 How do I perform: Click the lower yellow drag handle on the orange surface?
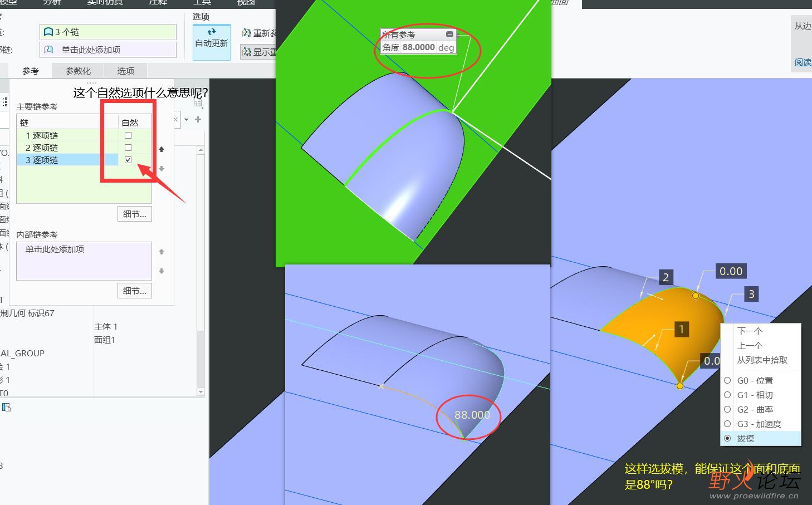click(x=680, y=385)
